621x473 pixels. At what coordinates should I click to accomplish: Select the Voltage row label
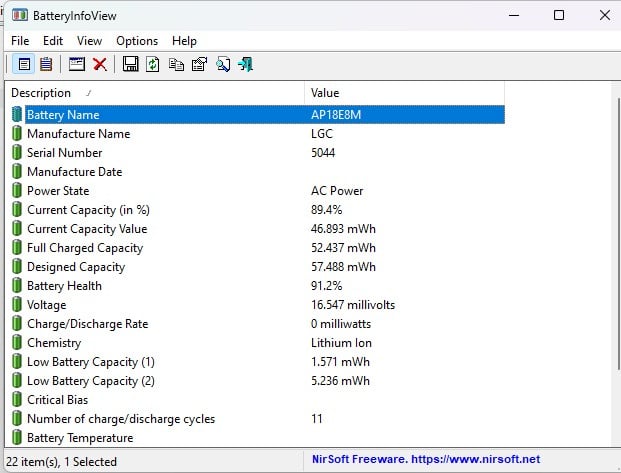coord(46,305)
